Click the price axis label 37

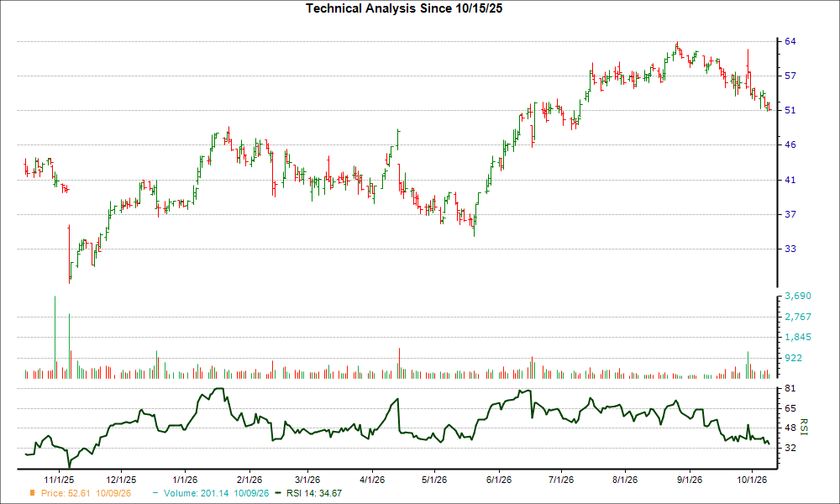coord(790,214)
